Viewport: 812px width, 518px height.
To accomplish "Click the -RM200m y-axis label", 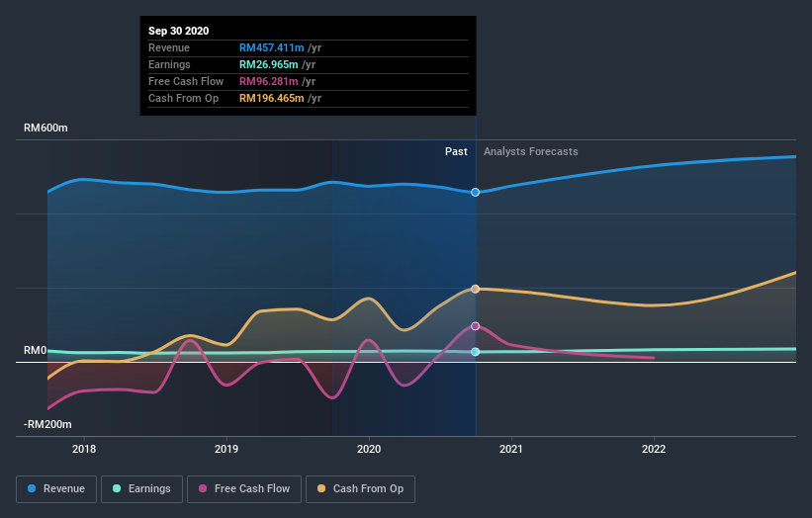I will click(x=47, y=424).
